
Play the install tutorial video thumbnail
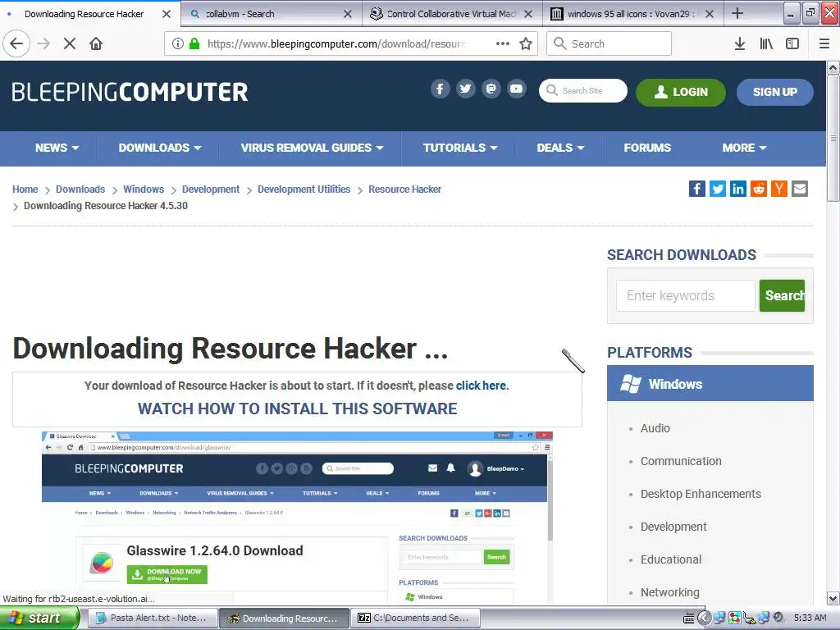coord(297,517)
